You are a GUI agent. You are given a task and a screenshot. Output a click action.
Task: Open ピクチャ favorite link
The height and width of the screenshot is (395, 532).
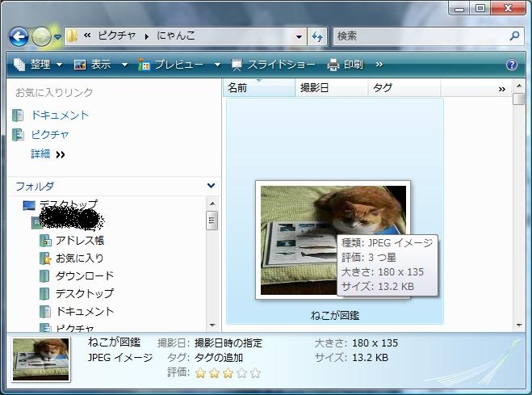point(50,135)
